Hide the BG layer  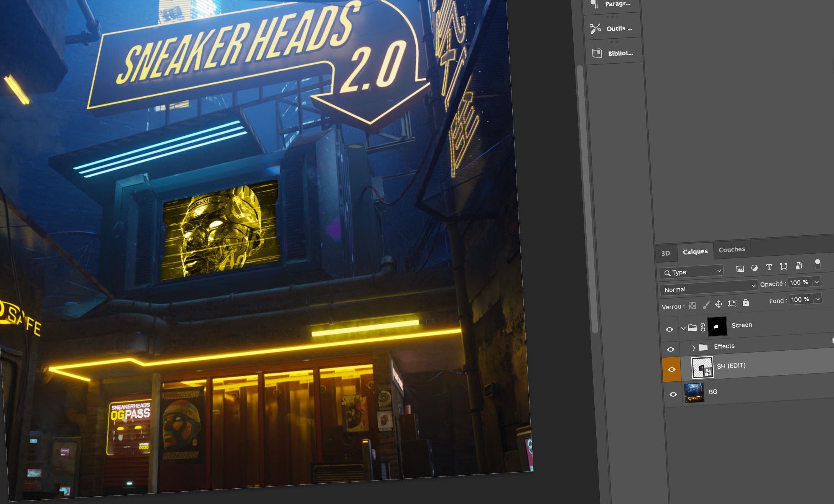click(x=673, y=394)
